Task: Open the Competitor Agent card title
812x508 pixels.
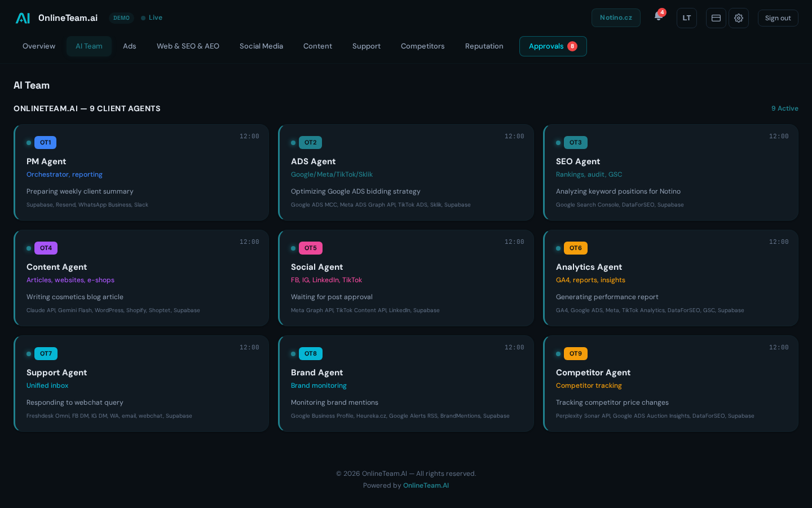Action: coord(593,373)
